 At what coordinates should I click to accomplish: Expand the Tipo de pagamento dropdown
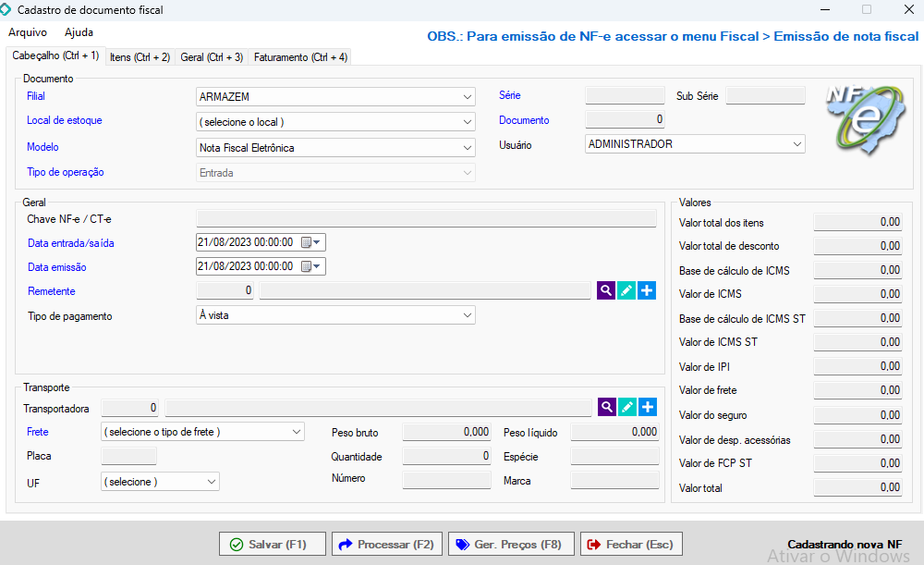(468, 315)
